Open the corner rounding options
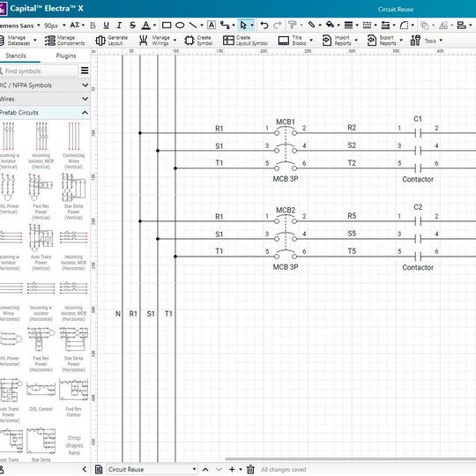 point(404,26)
